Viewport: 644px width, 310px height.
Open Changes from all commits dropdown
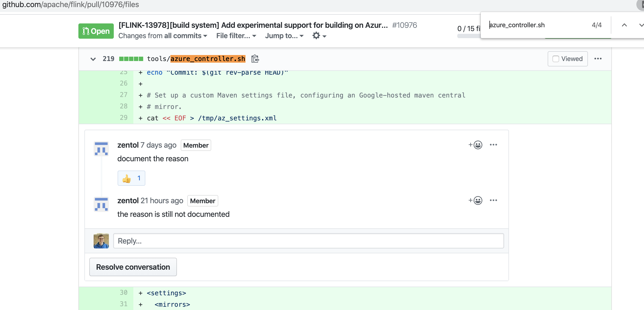click(x=162, y=36)
